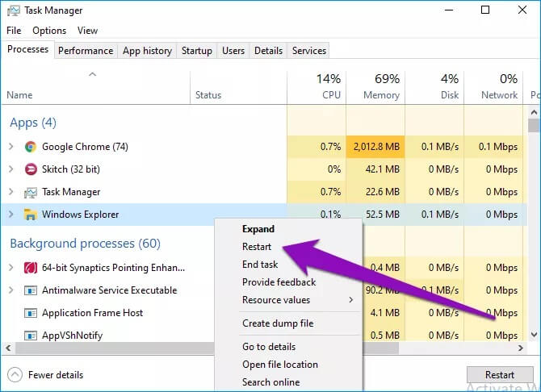Open the View menu
Image resolution: width=541 pixels, height=392 pixels.
[x=87, y=31]
